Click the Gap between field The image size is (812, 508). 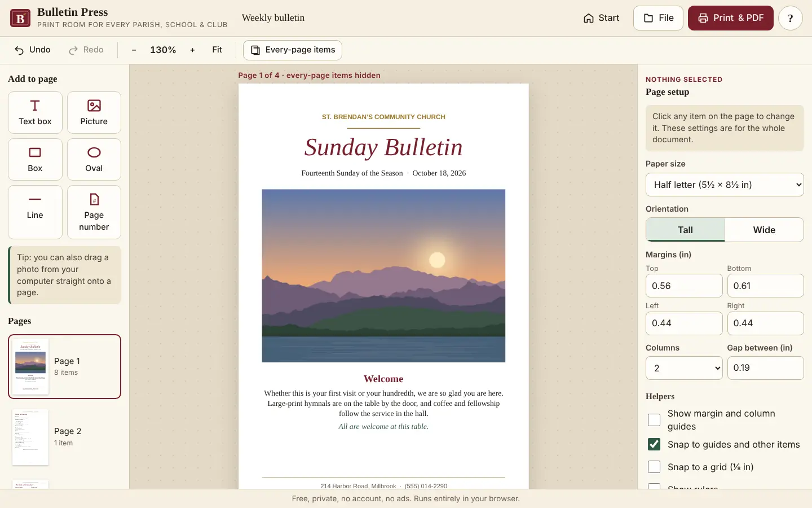[x=765, y=368]
